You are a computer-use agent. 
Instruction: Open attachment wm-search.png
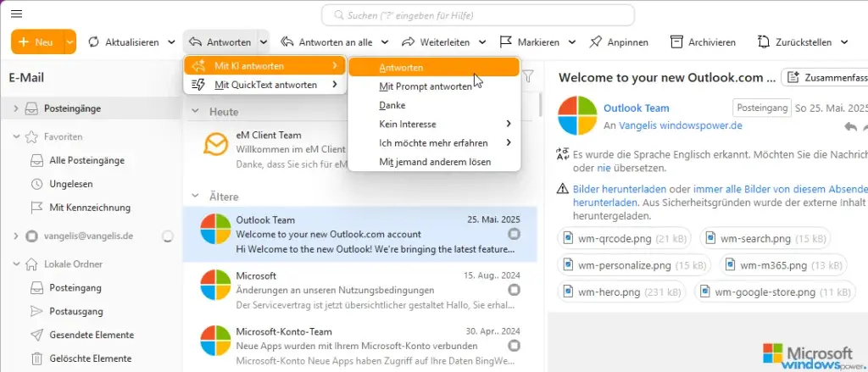(x=765, y=239)
